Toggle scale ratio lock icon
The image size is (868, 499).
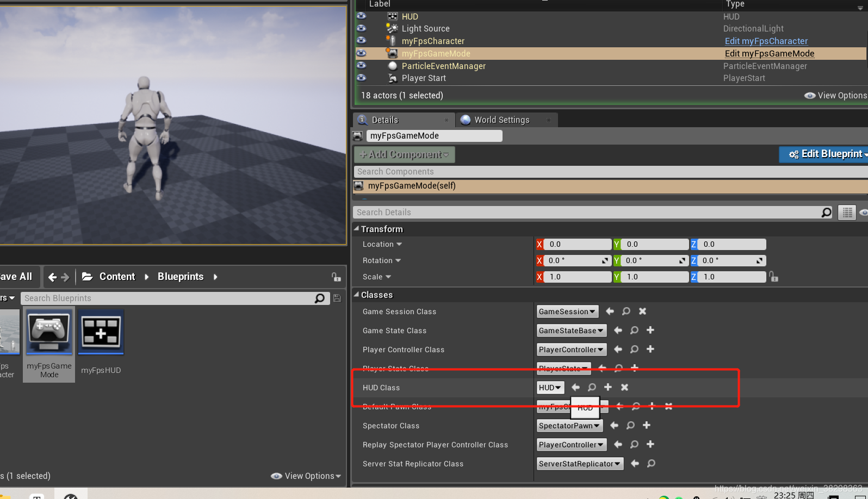[773, 277]
